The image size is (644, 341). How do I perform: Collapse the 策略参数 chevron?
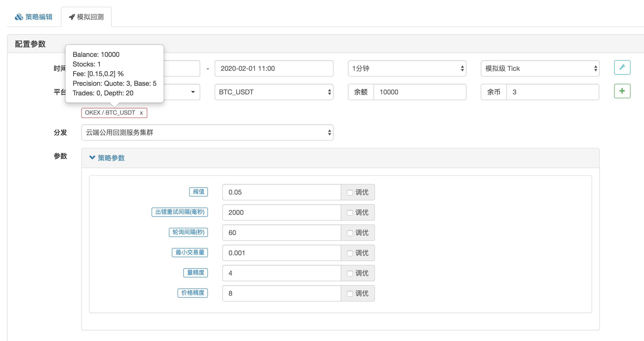pos(92,157)
